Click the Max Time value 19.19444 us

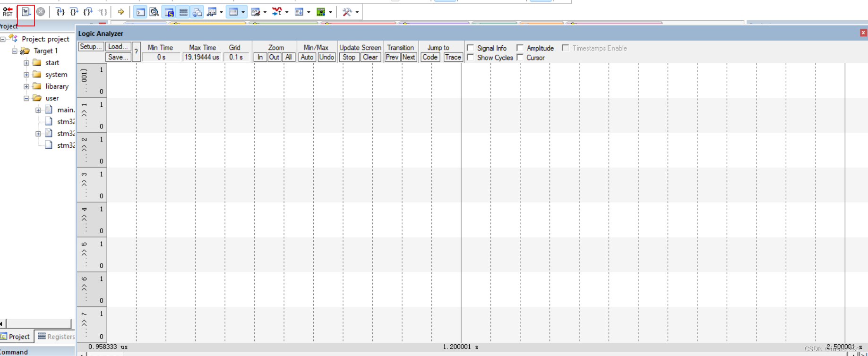pos(202,57)
